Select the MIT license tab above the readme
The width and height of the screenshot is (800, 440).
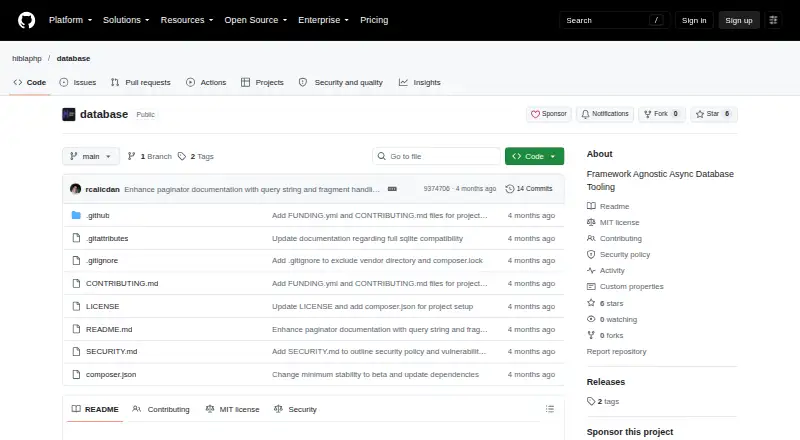coord(233,409)
